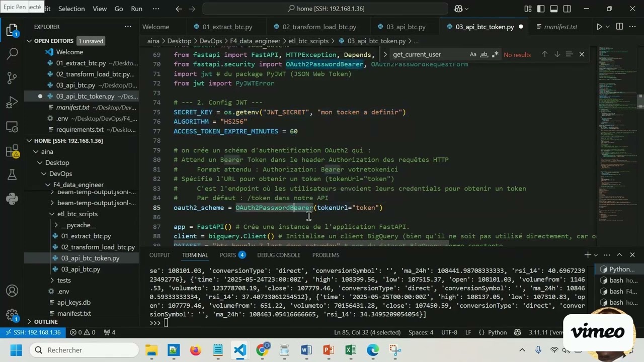The width and height of the screenshot is (644, 362).
Task: Open the View menu
Action: click(x=100, y=9)
